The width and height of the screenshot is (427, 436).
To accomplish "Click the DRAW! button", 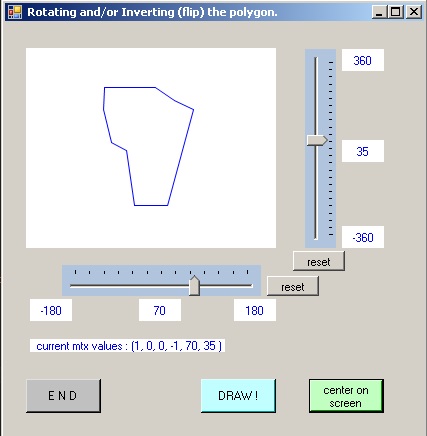I will pos(238,396).
